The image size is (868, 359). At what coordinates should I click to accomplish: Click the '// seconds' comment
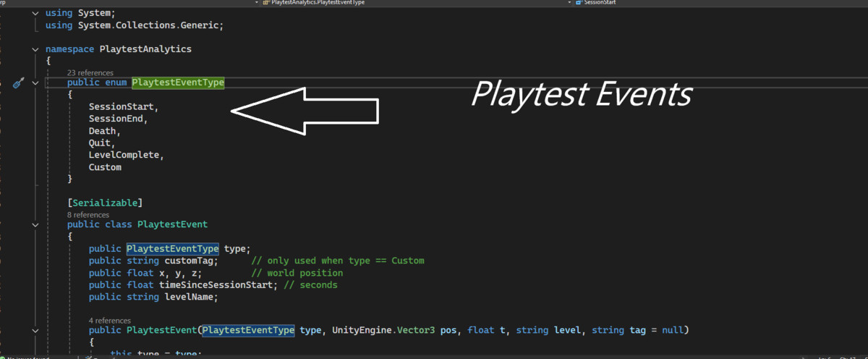(x=310, y=284)
